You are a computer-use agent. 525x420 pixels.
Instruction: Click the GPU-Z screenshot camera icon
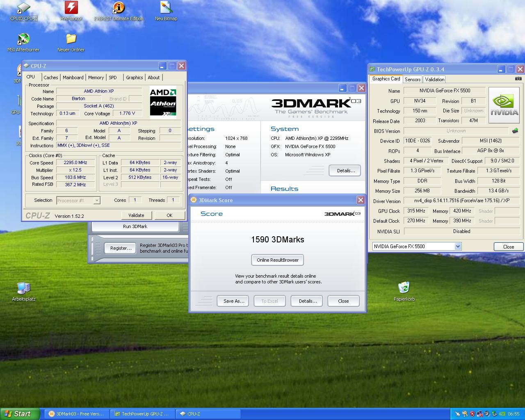[518, 79]
